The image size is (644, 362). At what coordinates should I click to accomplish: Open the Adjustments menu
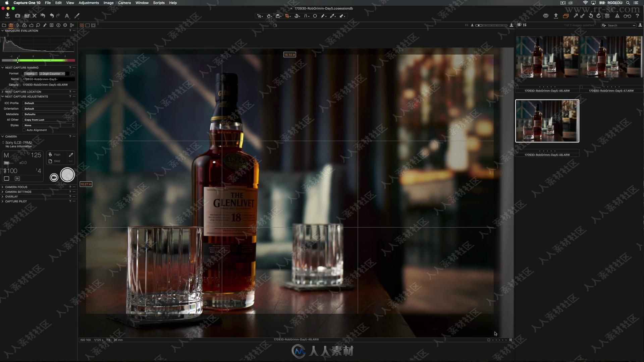(89, 3)
